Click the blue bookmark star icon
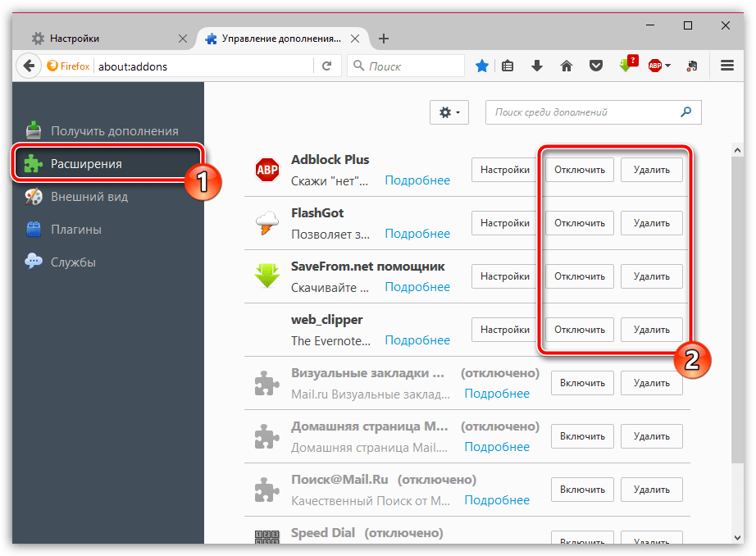This screenshot has width=756, height=556. coord(482,66)
